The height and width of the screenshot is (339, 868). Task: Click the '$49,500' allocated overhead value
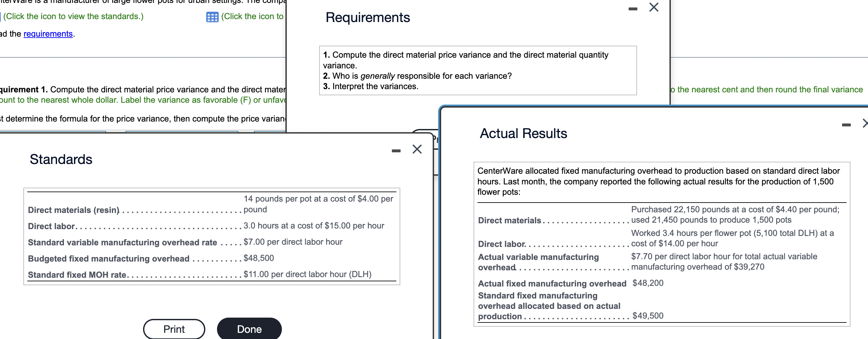tap(648, 316)
